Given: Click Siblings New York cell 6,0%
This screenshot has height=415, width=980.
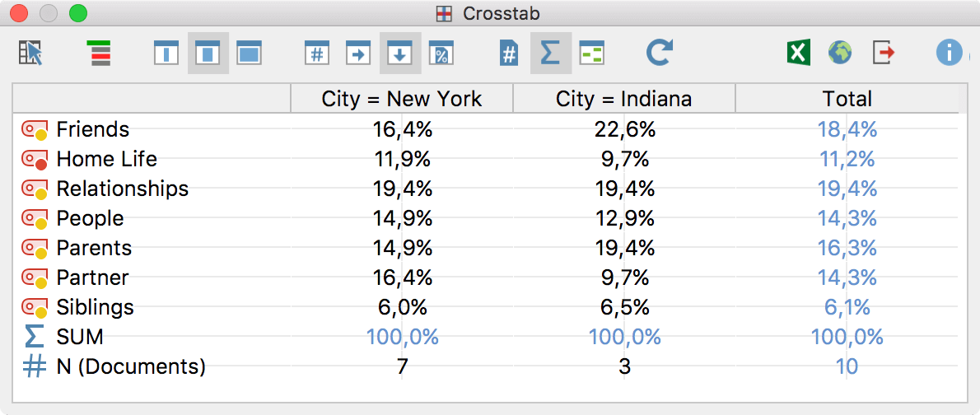Looking at the screenshot, I should 403,307.
